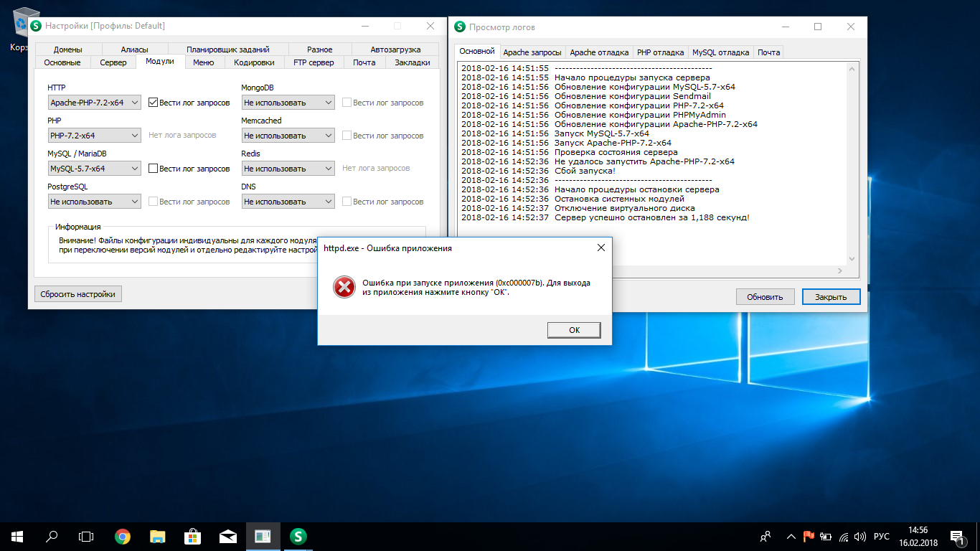Image resolution: width=980 pixels, height=551 pixels.
Task: Open the PHP version dropdown
Action: tap(94, 136)
